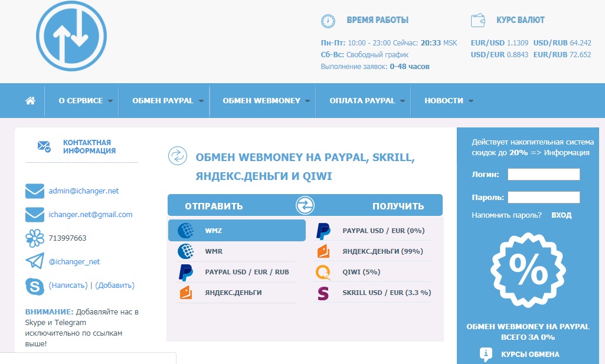Click the percent discount badge
605x364 pixels.
point(528,270)
